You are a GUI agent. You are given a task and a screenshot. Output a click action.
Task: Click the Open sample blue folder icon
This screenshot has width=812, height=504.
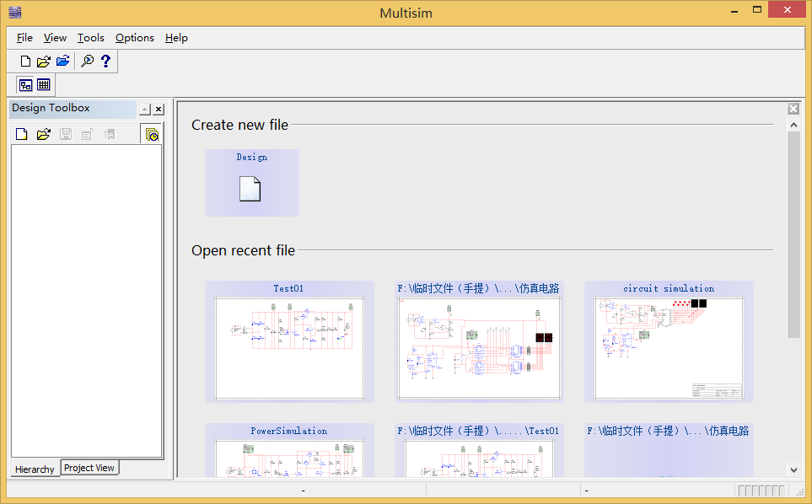click(x=62, y=61)
